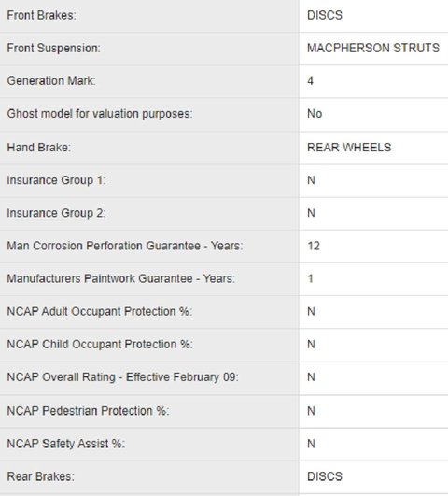
Task: Select the Rear Brakes label
Action: pyautogui.click(x=40, y=476)
